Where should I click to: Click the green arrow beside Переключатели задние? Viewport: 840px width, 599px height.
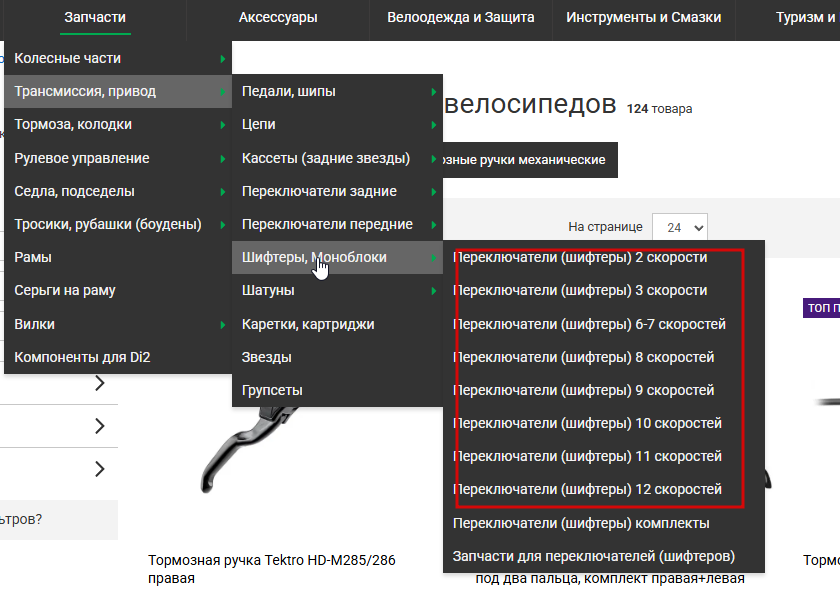pyautogui.click(x=433, y=192)
